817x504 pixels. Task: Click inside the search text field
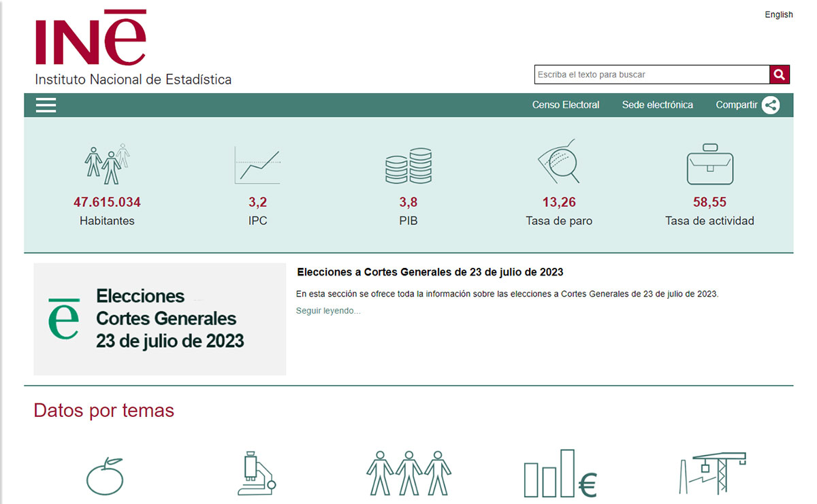click(647, 74)
